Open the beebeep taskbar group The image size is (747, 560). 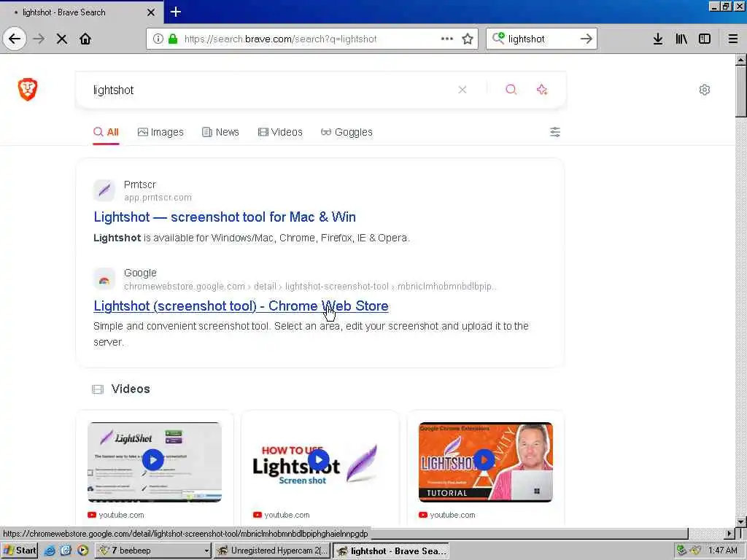pyautogui.click(x=153, y=551)
